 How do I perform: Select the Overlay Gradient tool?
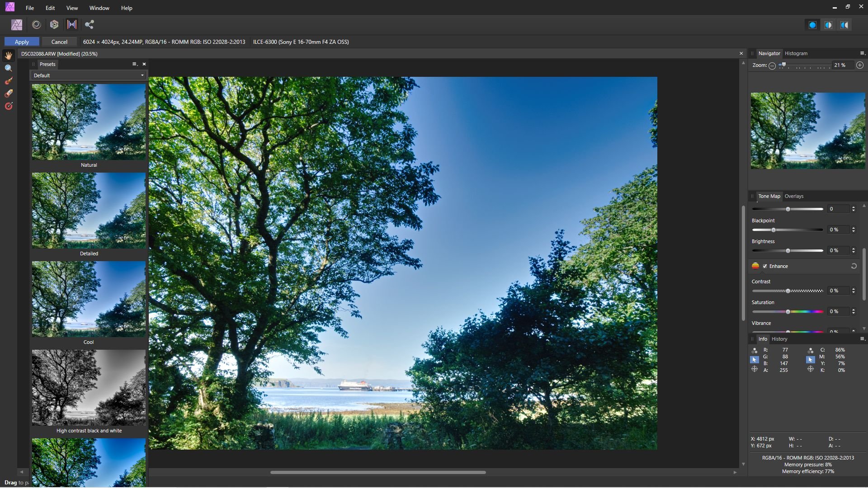click(x=9, y=106)
